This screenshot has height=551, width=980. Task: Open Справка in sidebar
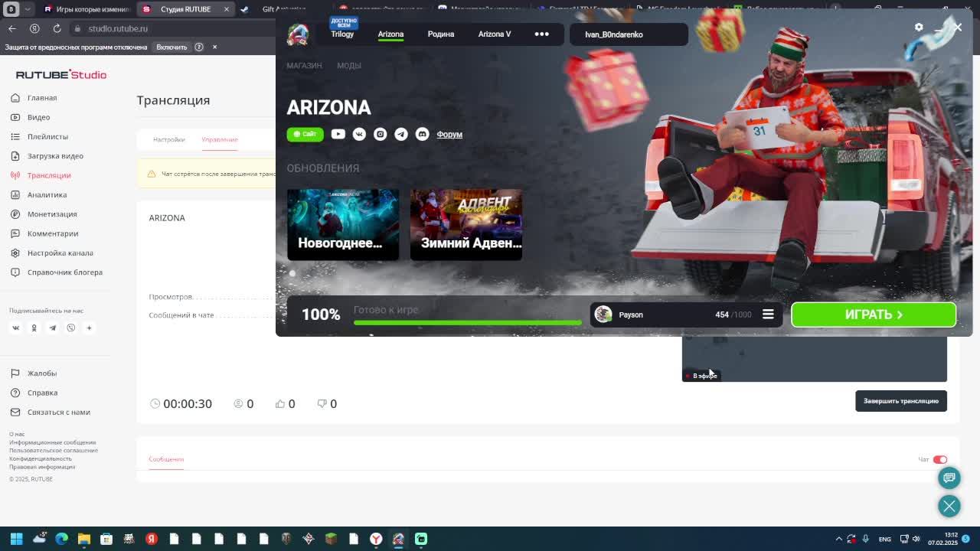click(x=42, y=393)
